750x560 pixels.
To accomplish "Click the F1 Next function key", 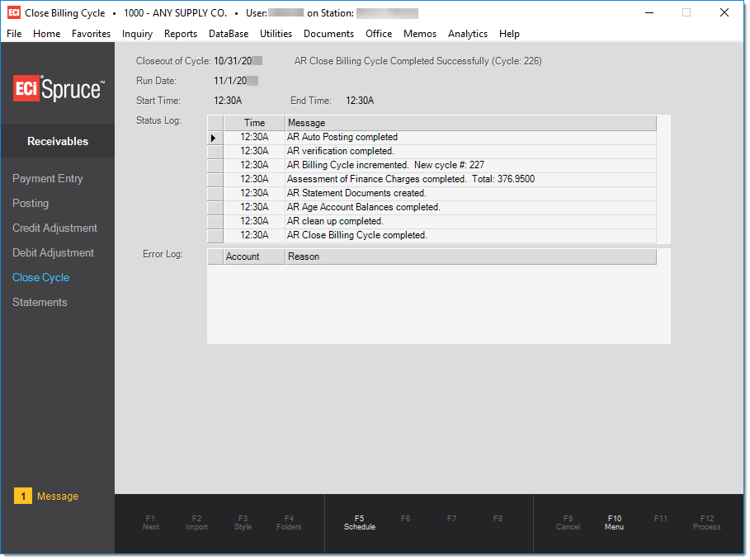I will click(x=150, y=522).
